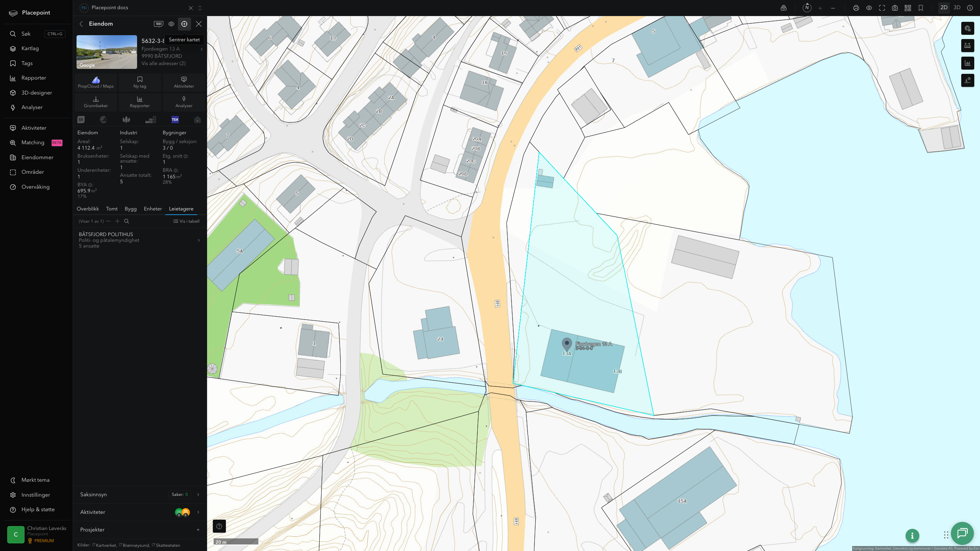
Task: Click the north compass button
Action: tap(807, 8)
